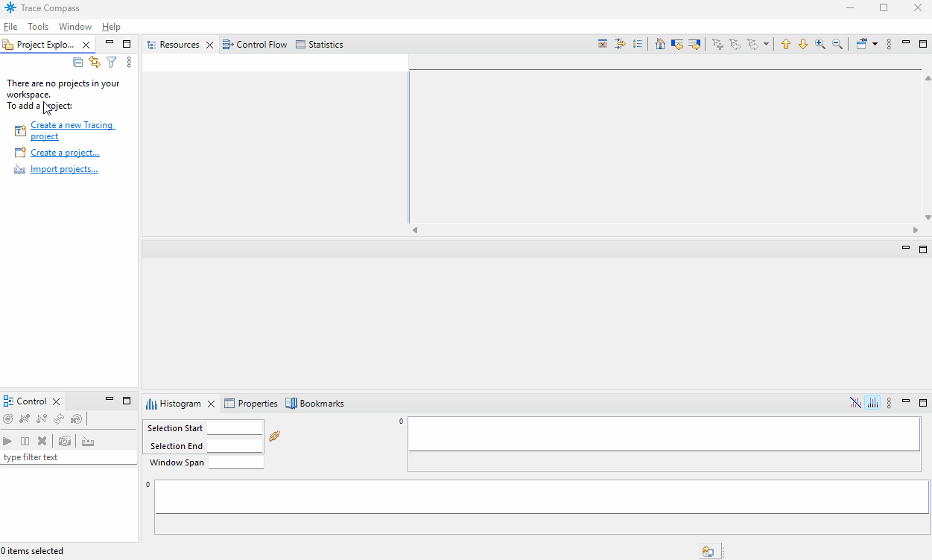932x560 pixels.
Task: Click the Selection Start input field
Action: [x=235, y=428]
